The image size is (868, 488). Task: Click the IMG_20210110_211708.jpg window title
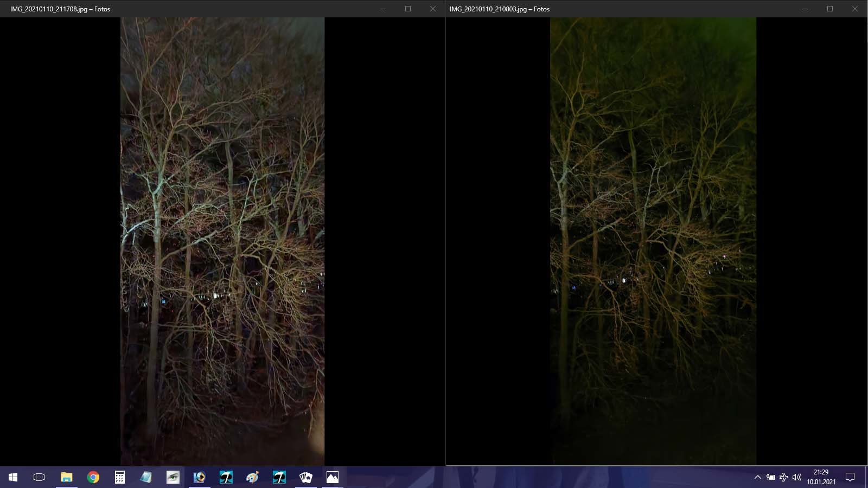point(60,9)
